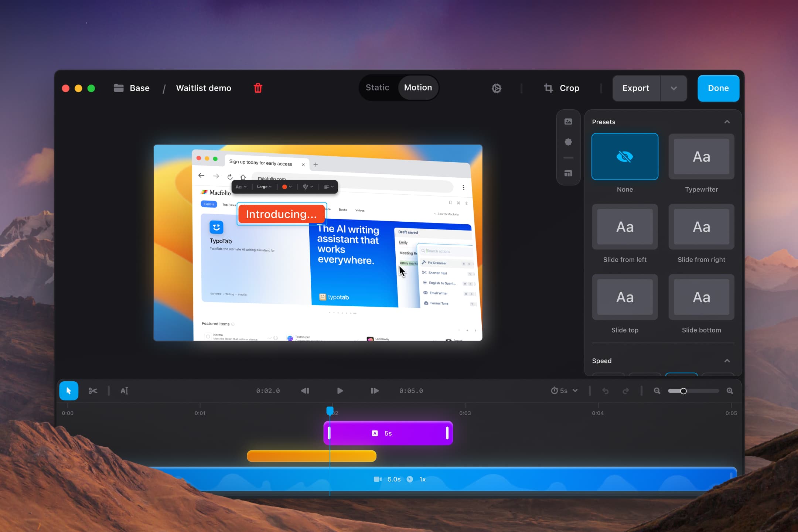
Task: Open the red text color dropdown
Action: (x=287, y=187)
